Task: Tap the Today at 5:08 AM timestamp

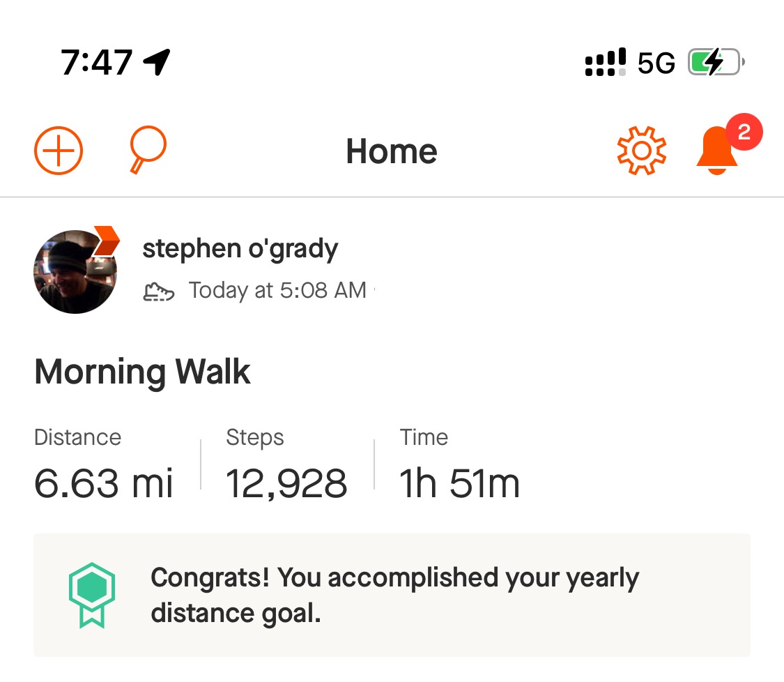Action: coord(277,291)
